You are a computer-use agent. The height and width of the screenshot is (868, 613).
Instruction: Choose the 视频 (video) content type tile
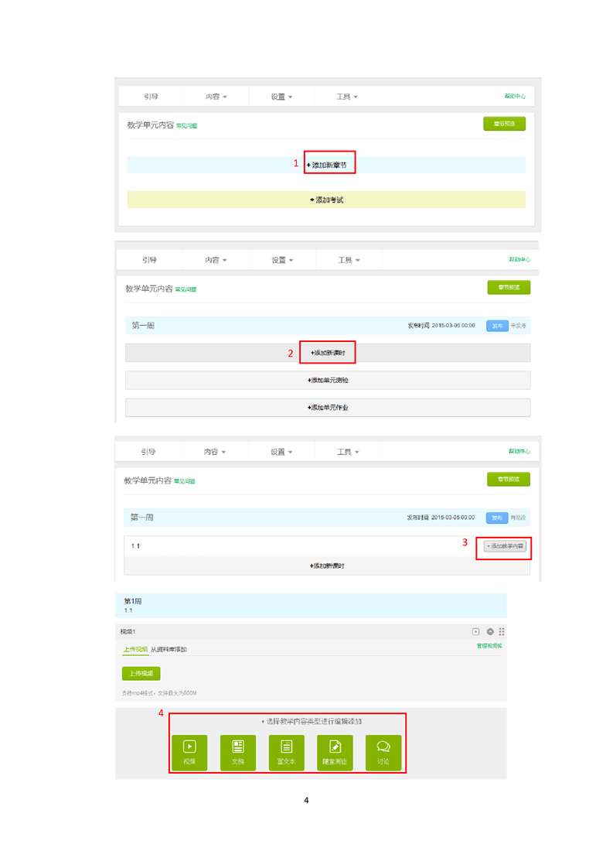pos(189,753)
